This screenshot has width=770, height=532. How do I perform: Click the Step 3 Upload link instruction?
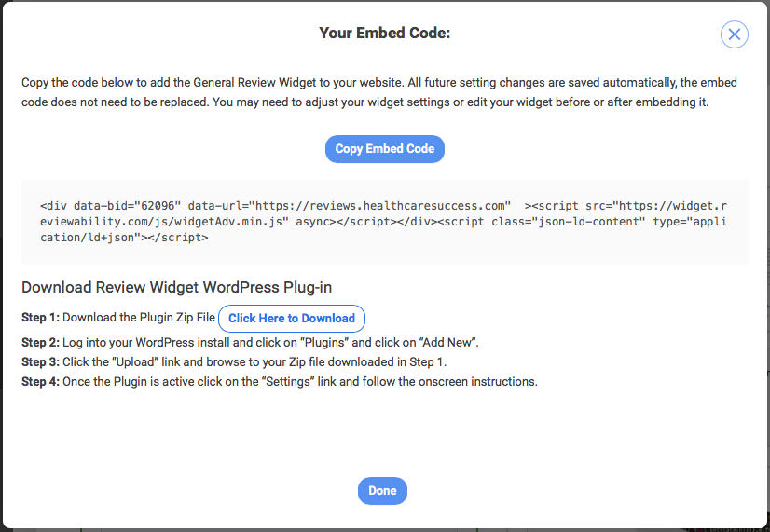click(234, 362)
